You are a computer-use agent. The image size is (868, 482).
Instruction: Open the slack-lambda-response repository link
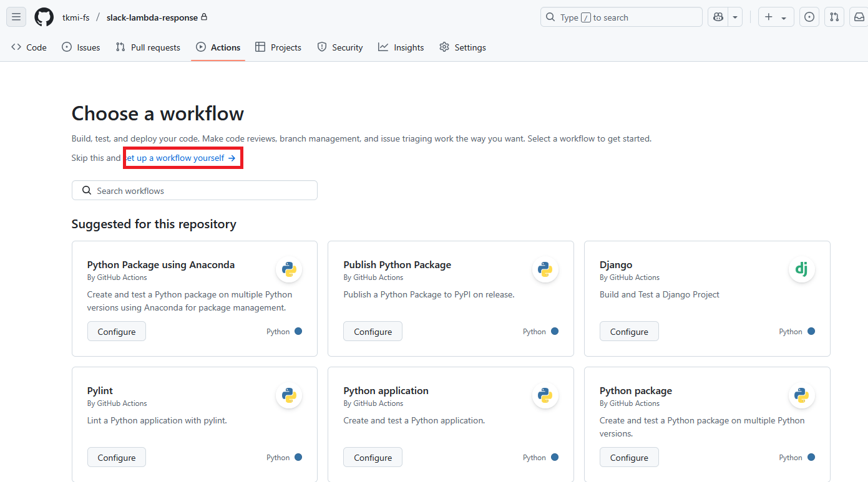coord(152,17)
